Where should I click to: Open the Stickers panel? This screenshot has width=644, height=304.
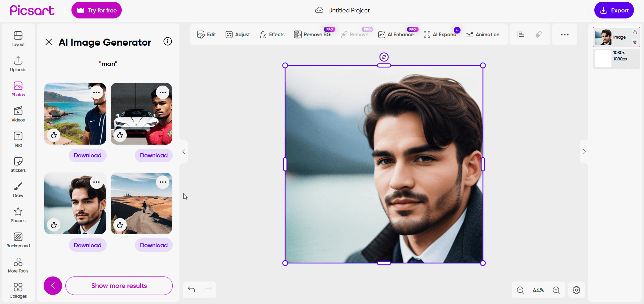click(x=18, y=164)
